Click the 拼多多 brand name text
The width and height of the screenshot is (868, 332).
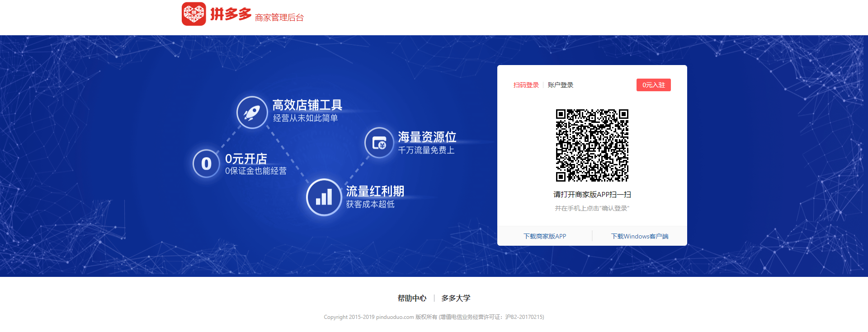[231, 14]
